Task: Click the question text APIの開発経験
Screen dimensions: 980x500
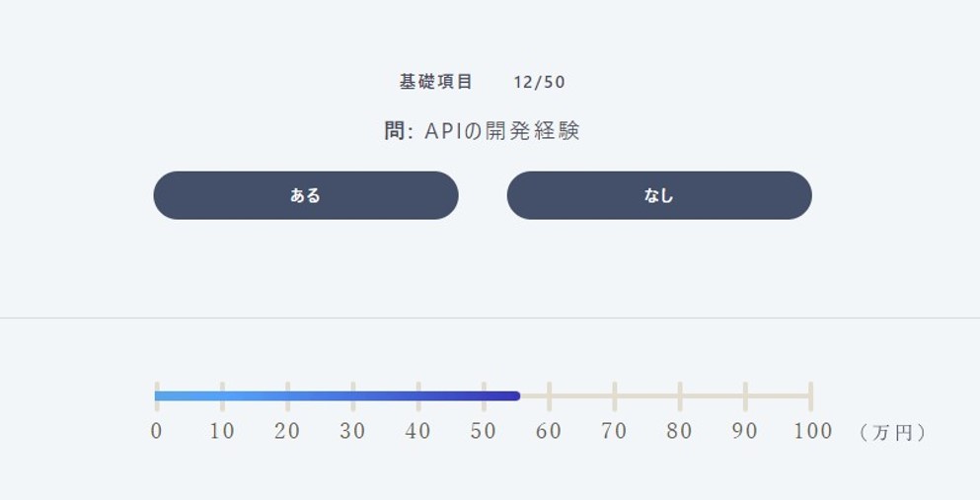Action: point(502,131)
